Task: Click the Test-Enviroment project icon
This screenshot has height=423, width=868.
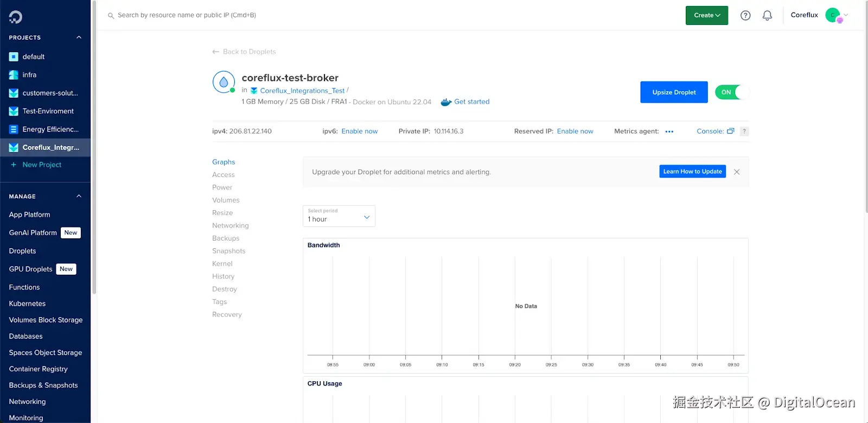Action: tap(14, 111)
